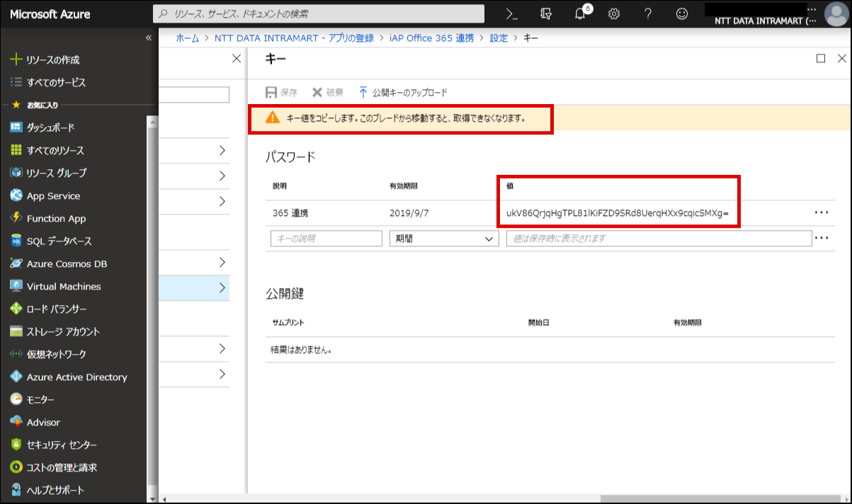Open the 期間 dropdown for key duration

(x=445, y=239)
